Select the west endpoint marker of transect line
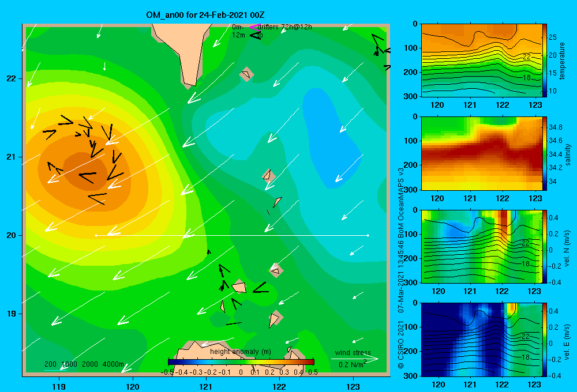The image size is (577, 392). pyautogui.click(x=96, y=235)
